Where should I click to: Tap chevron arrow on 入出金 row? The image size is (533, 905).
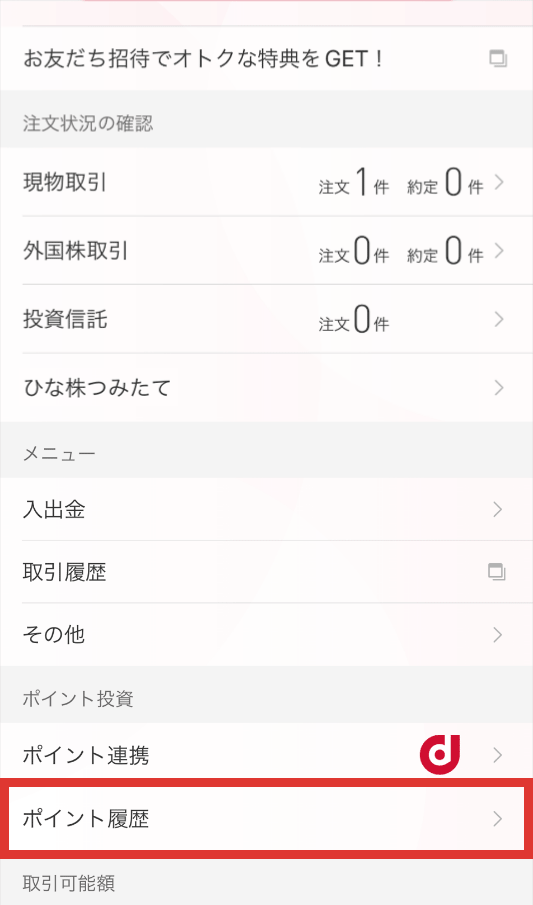(498, 510)
